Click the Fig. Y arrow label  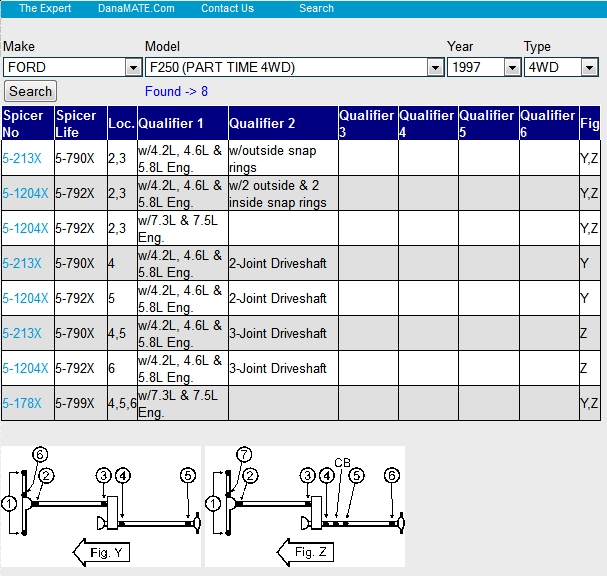coord(101,552)
